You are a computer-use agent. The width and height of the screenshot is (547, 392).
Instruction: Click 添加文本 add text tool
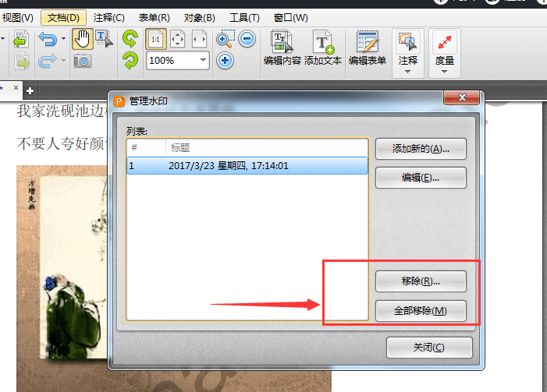pos(323,48)
